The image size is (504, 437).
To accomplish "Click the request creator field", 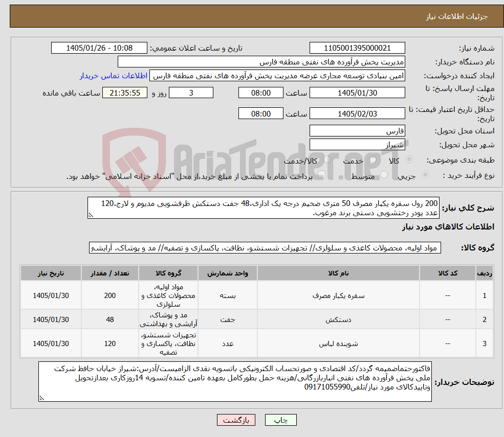I will pyautogui.click(x=277, y=76).
